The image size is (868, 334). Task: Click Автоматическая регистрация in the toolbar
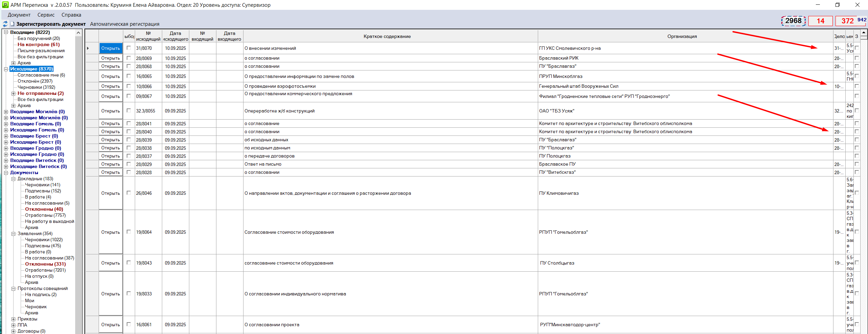125,24
